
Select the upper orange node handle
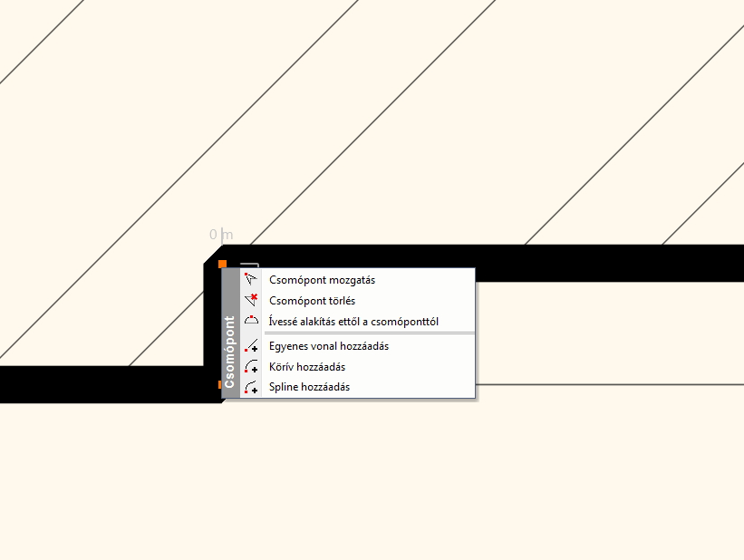222,264
